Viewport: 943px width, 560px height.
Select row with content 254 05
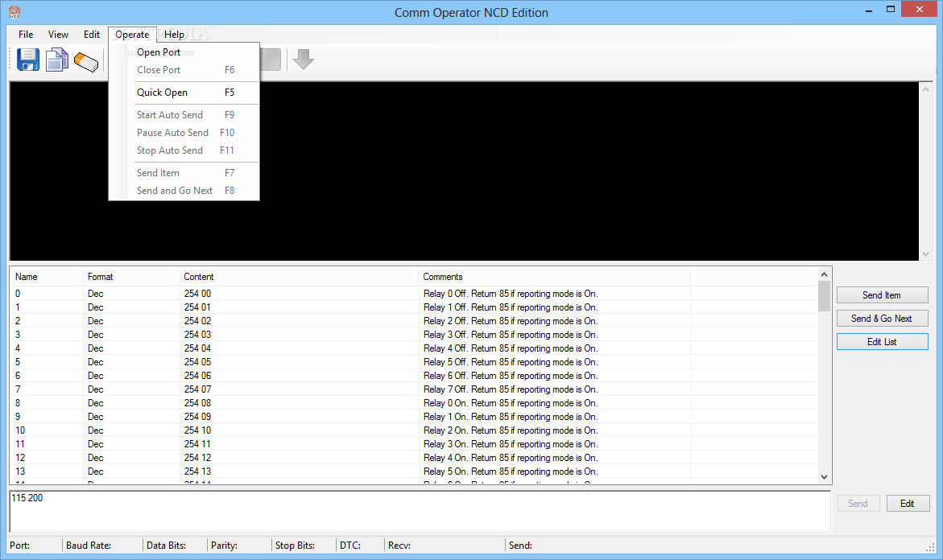(x=414, y=362)
